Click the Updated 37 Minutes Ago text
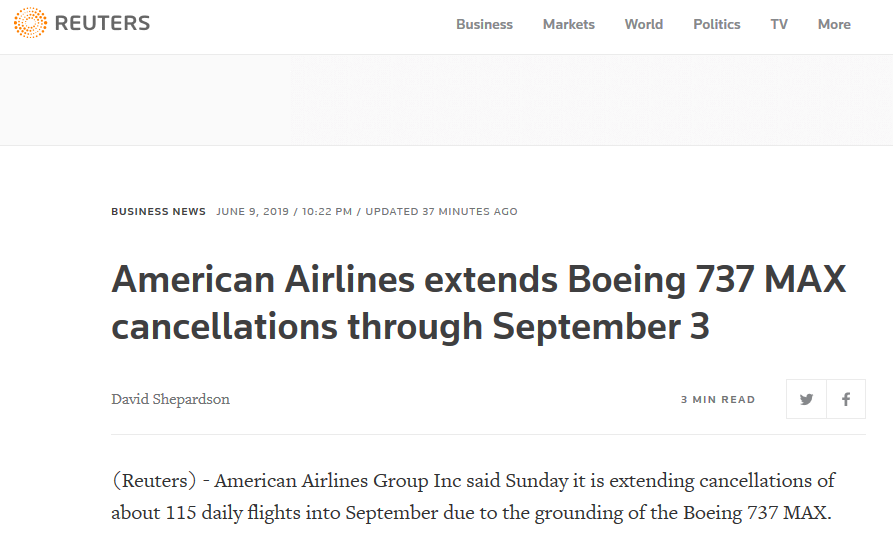Viewport: 893px width, 546px height. coord(441,212)
